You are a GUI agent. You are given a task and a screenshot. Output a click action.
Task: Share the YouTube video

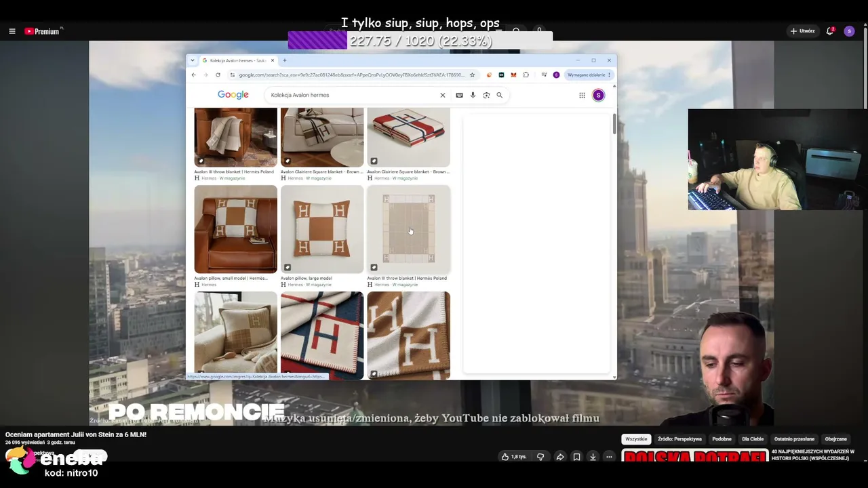point(560,457)
